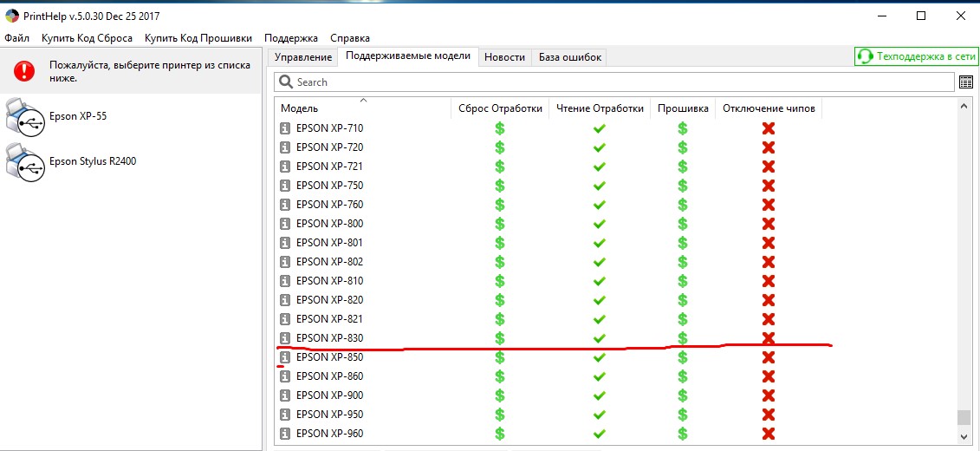Select the EPSON XP-821 row text

point(329,319)
